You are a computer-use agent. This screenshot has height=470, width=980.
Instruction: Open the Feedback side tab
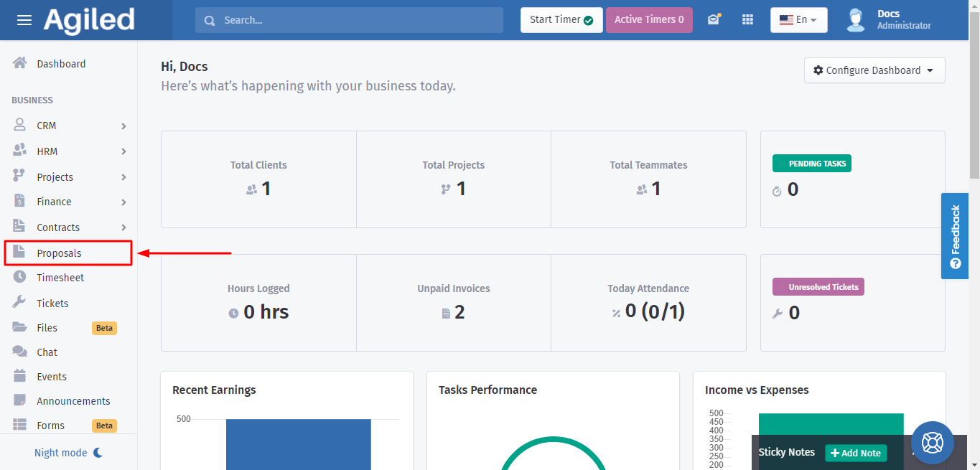pos(956,235)
